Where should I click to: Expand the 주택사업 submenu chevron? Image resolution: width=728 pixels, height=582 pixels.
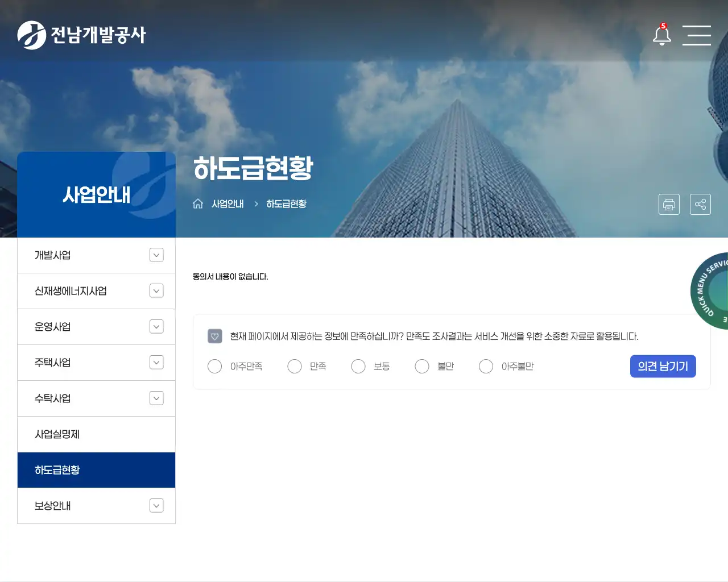(156, 363)
